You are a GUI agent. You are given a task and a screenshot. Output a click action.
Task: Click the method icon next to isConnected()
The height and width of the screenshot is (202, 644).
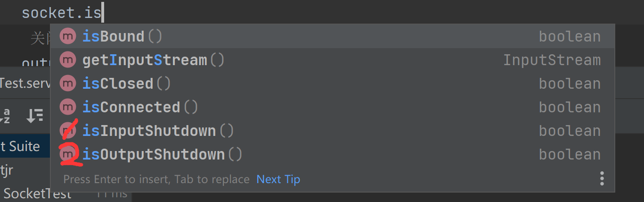[x=68, y=107]
